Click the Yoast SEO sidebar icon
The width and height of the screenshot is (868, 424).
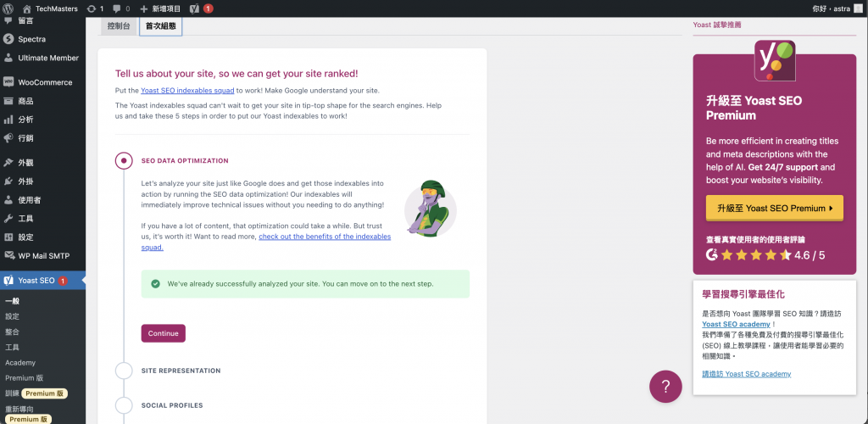pyautogui.click(x=8, y=280)
